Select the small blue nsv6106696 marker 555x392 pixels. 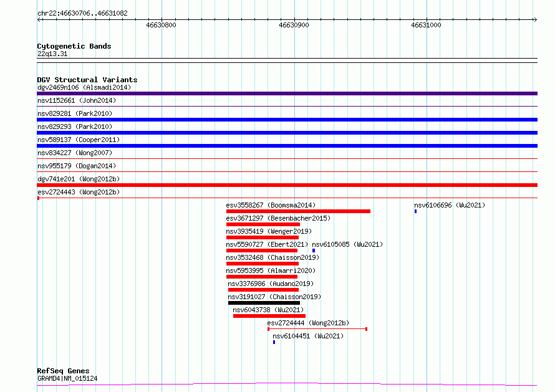click(415, 211)
